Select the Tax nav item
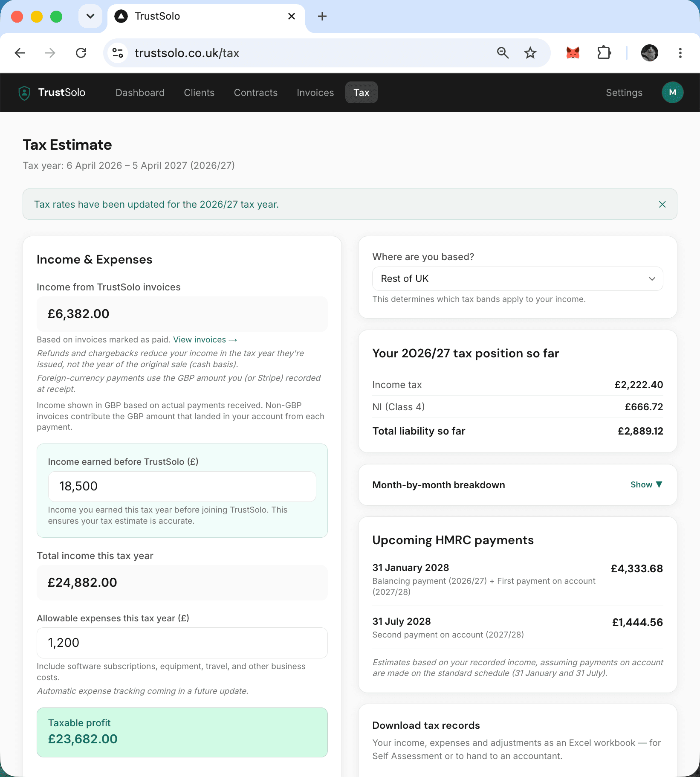 [361, 93]
